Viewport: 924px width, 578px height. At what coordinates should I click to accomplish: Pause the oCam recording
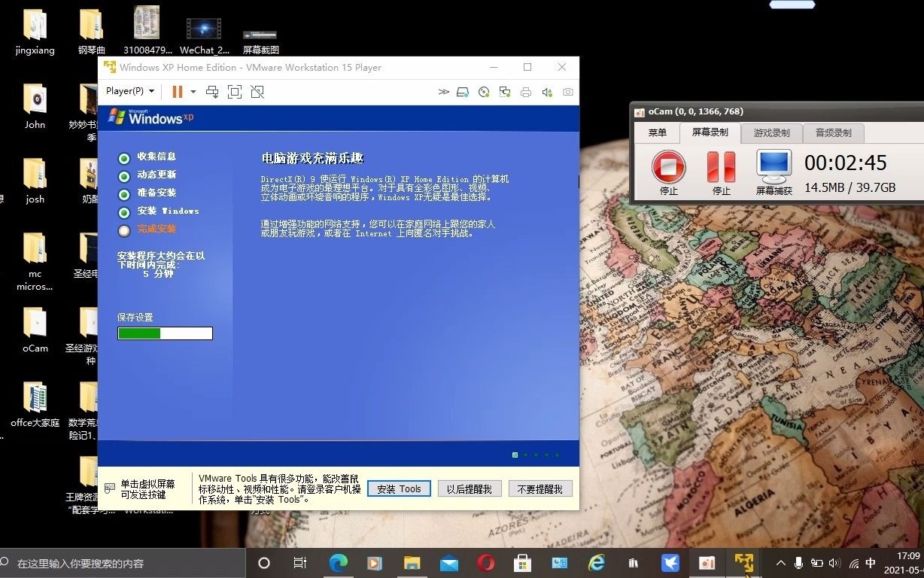pos(721,167)
